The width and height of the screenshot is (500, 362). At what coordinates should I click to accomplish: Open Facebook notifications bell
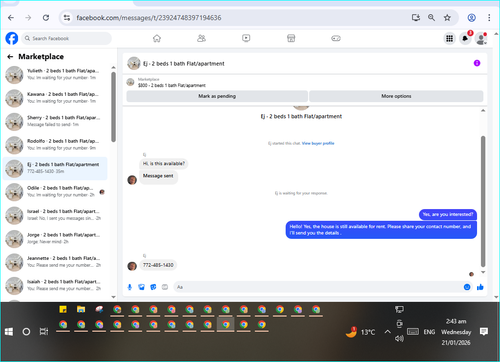tap(465, 39)
